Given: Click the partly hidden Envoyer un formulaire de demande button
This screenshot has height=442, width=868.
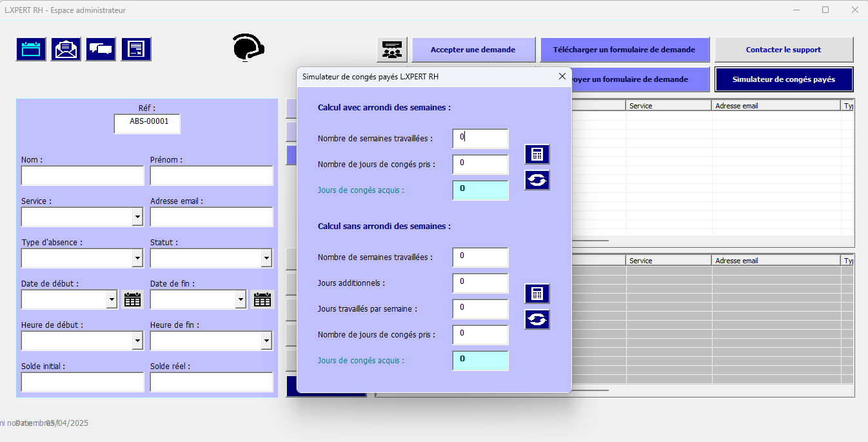Looking at the screenshot, I should [x=640, y=79].
